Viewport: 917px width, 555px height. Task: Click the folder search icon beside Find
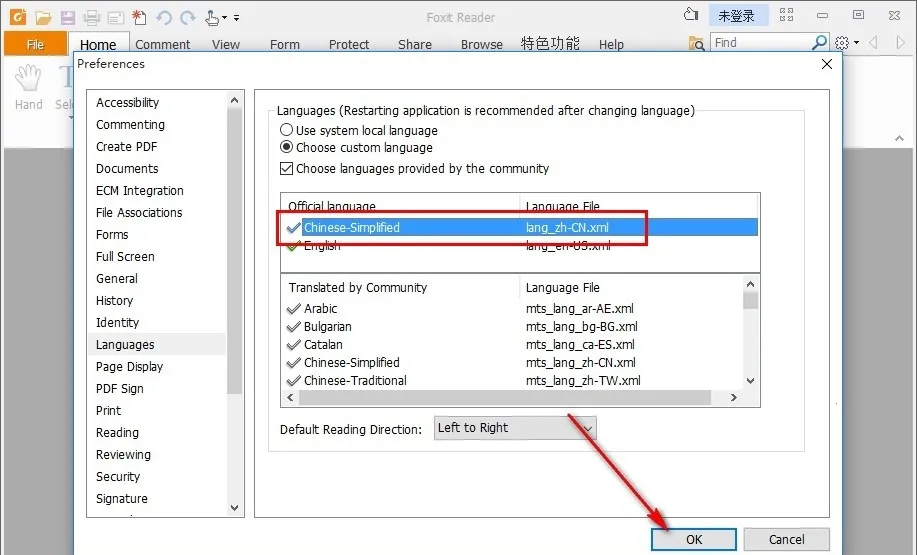coord(696,43)
